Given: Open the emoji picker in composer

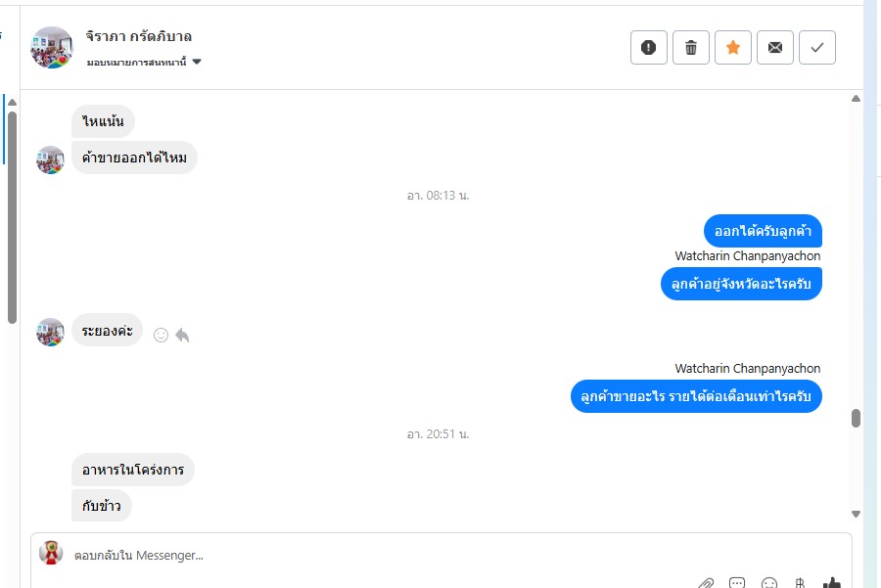Looking at the screenshot, I should (768, 583).
